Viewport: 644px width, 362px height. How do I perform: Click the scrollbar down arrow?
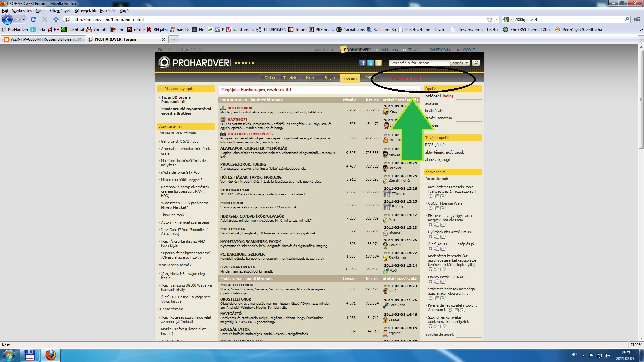click(x=641, y=338)
